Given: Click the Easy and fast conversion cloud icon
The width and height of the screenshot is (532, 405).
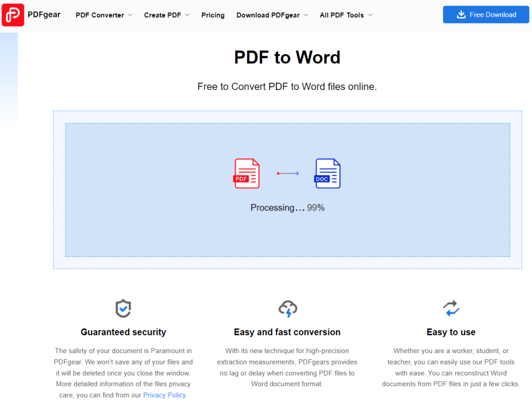Looking at the screenshot, I should 287,308.
